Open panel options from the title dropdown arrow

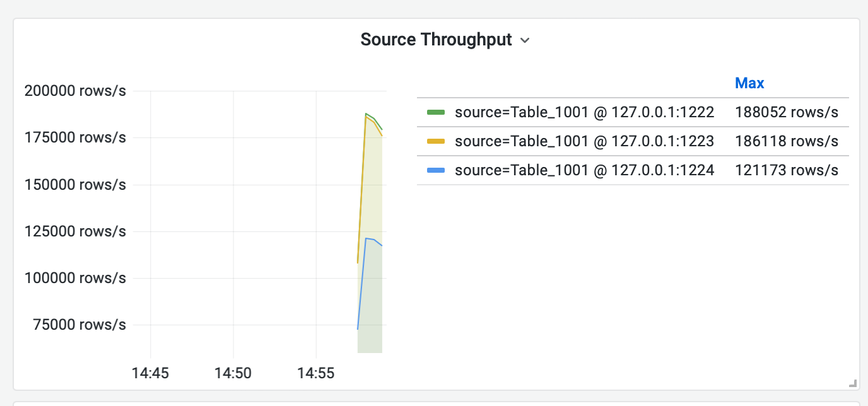click(x=525, y=40)
